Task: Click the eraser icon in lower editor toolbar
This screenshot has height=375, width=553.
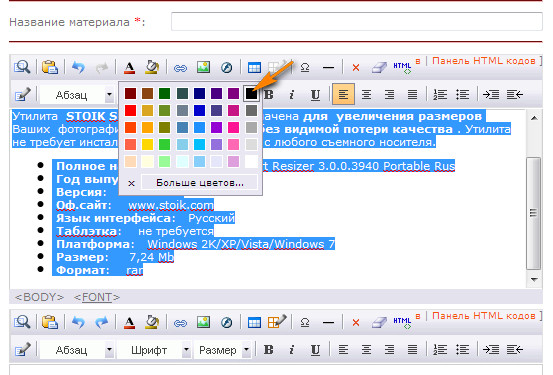Action: [379, 322]
